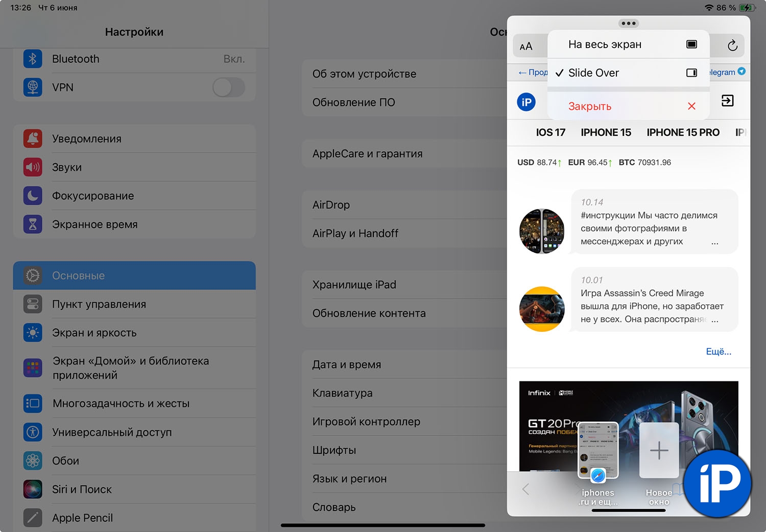766x532 pixels.
Task: Tap the Slide Over layout icon in menu
Action: pyautogui.click(x=691, y=72)
